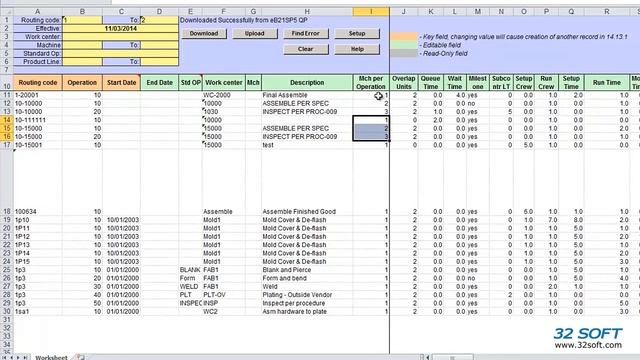The width and height of the screenshot is (640, 360).
Task: Click the Std OP cell reading BLANK
Action: (x=191, y=270)
